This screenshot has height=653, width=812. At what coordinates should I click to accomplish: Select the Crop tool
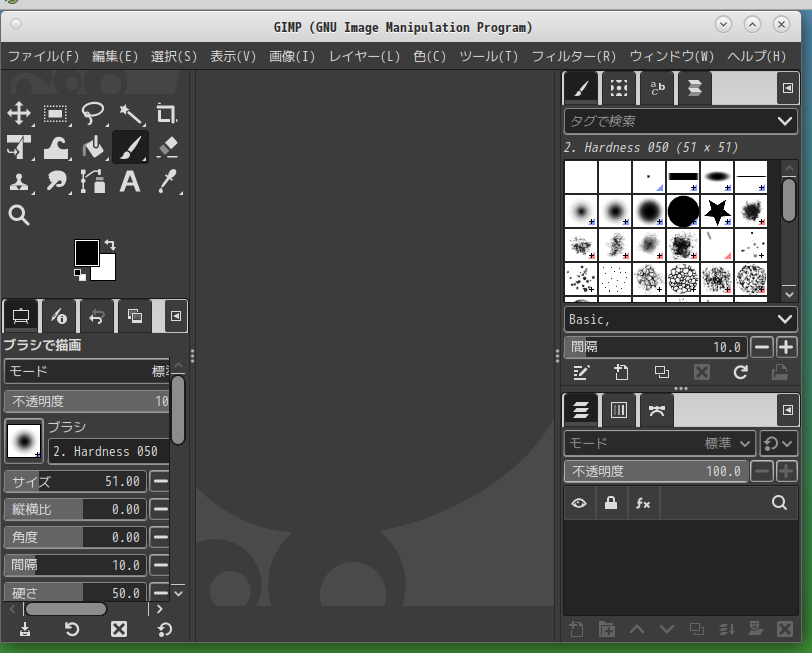point(166,114)
